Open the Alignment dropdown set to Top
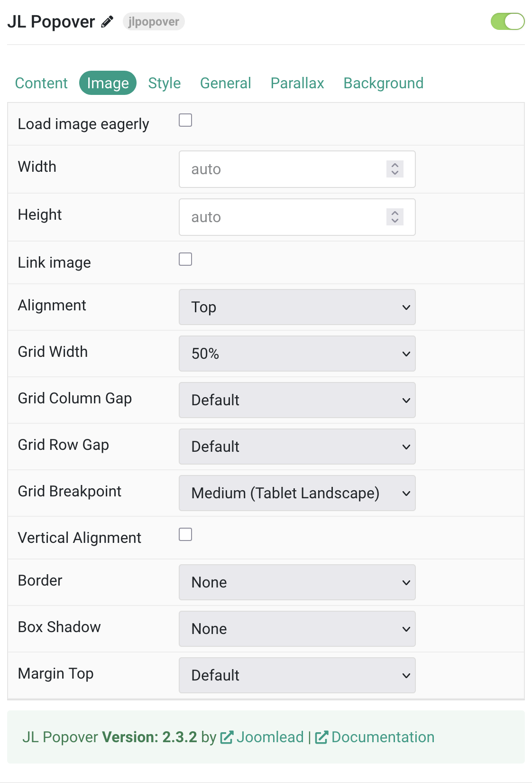Image resolution: width=532 pixels, height=783 pixels. point(297,307)
